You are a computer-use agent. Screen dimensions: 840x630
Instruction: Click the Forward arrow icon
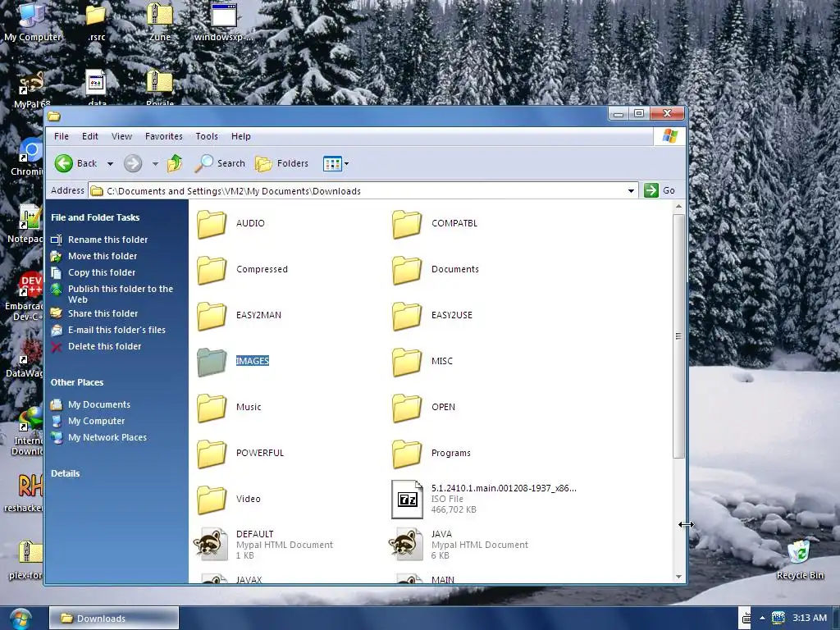click(x=133, y=163)
